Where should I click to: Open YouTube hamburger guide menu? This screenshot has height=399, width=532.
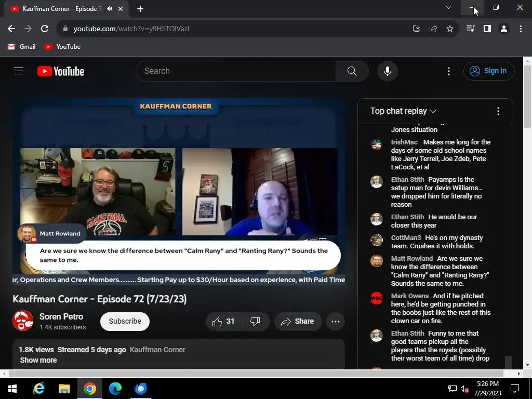(x=19, y=71)
